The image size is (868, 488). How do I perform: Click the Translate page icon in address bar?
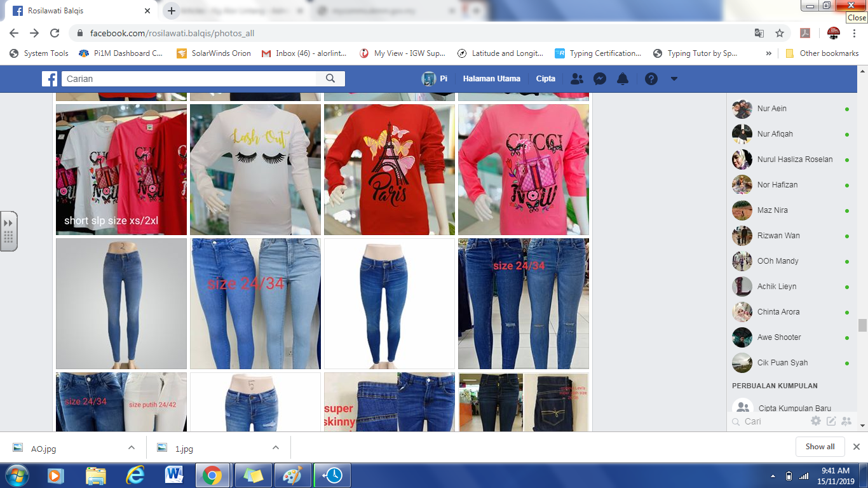coord(759,33)
